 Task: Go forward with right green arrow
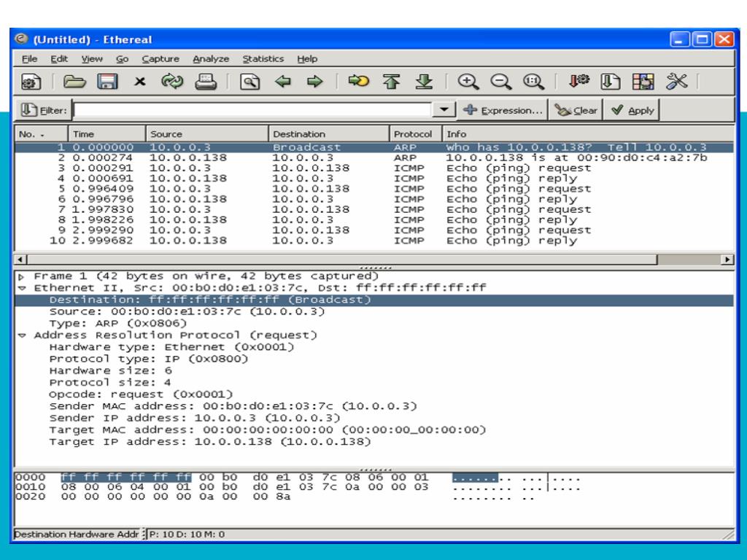pyautogui.click(x=314, y=82)
